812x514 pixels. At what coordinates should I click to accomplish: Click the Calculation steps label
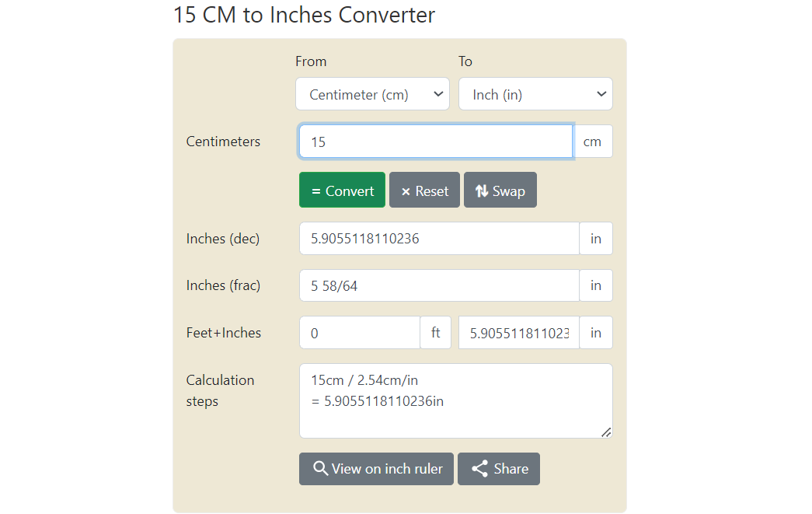pyautogui.click(x=220, y=390)
